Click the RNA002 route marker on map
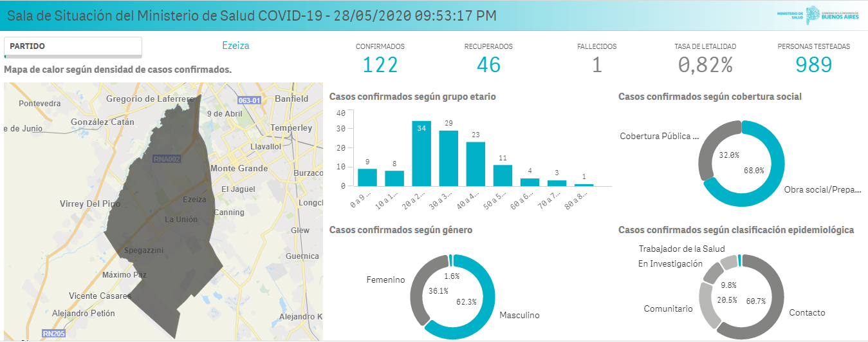 point(165,158)
